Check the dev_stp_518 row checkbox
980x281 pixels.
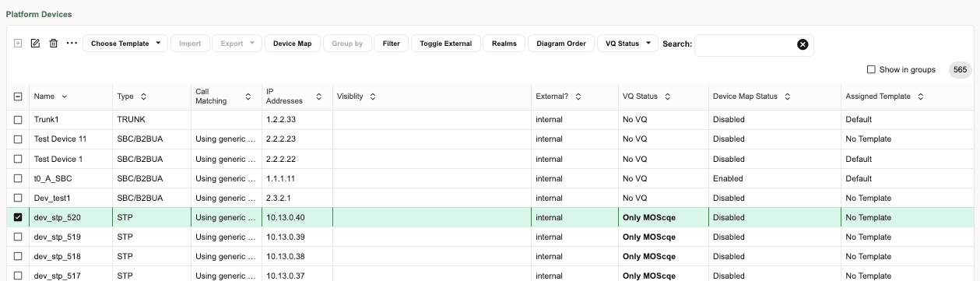pyautogui.click(x=18, y=257)
